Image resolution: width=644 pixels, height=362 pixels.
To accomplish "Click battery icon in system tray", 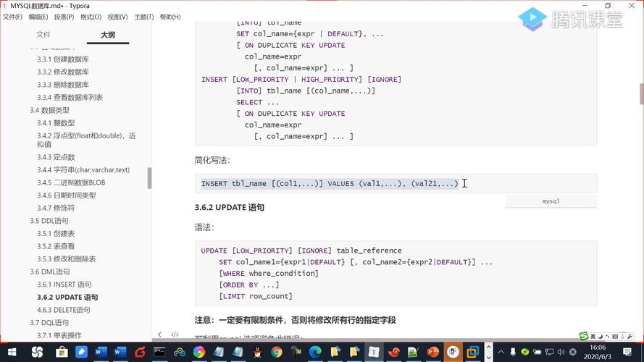I will (x=538, y=352).
